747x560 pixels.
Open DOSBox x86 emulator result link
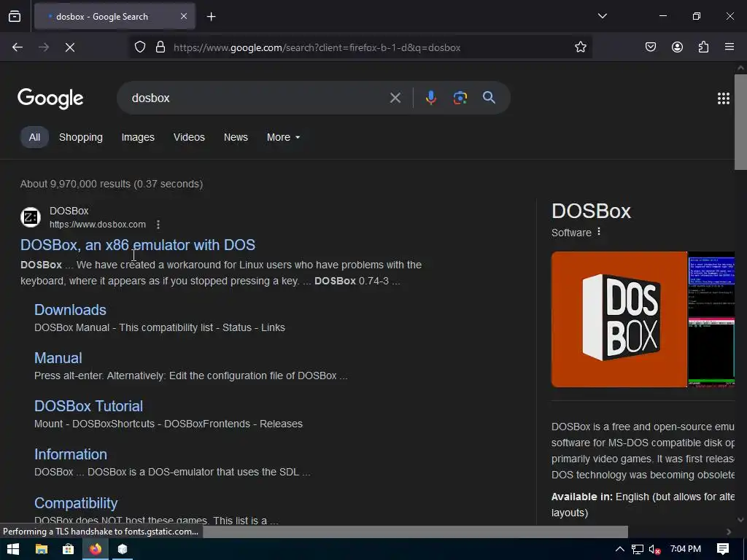point(138,245)
